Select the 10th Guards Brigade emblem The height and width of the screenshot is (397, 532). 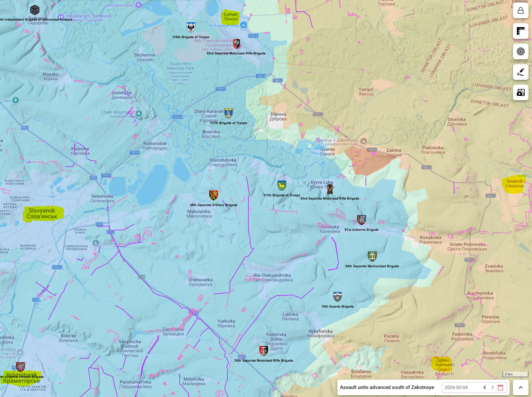337,297
